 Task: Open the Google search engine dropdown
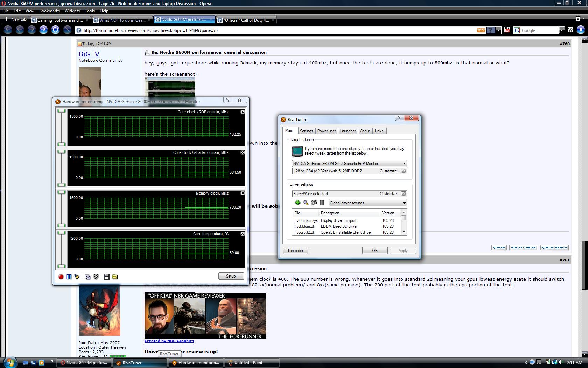click(562, 30)
